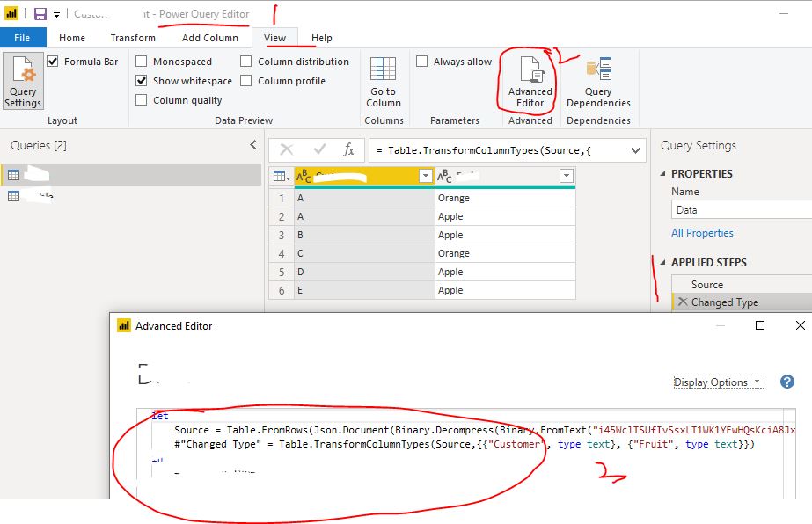Open the File menu
Image resolution: width=812 pixels, height=524 pixels.
[22, 38]
